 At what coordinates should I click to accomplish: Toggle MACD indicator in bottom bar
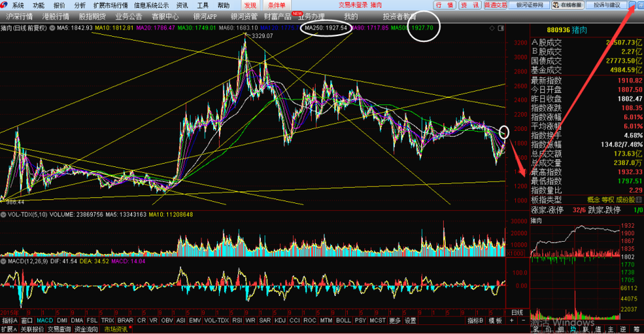[45, 320]
